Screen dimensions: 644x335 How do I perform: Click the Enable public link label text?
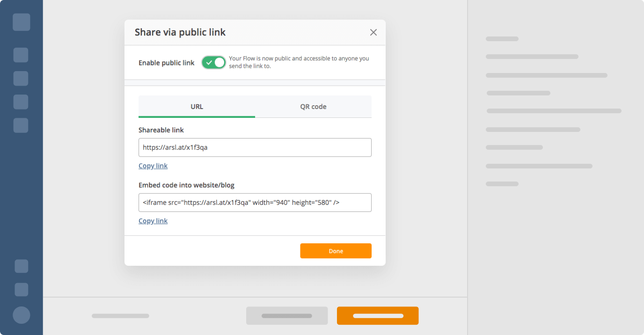[166, 63]
